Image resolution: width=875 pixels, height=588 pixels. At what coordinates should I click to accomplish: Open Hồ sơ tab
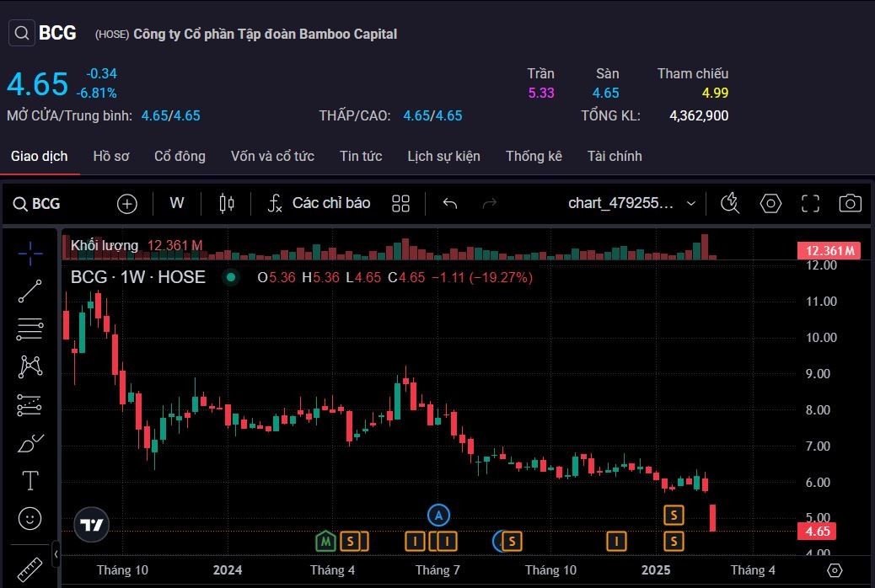tap(111, 156)
